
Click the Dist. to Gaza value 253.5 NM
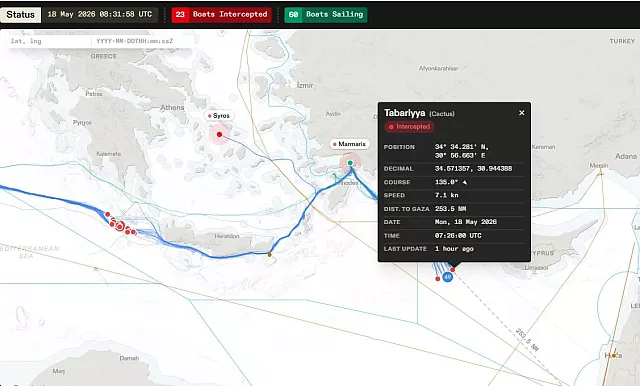click(451, 209)
